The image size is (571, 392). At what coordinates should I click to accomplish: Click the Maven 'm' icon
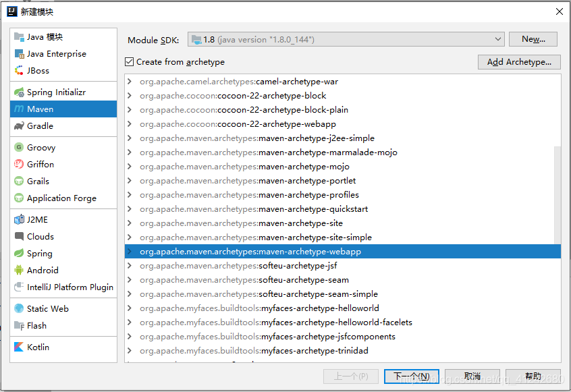click(19, 109)
